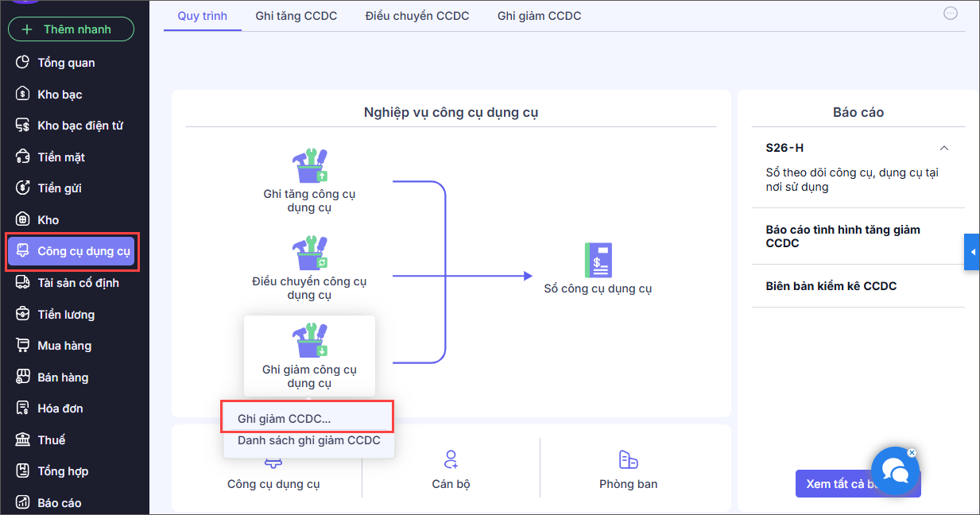Click the Phòng ban department icon
Viewport: 980px width, 515px height.
coord(628,459)
